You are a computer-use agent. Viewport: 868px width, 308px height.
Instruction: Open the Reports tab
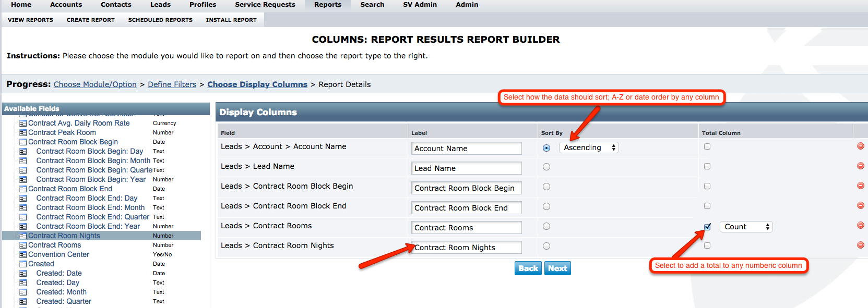328,5
